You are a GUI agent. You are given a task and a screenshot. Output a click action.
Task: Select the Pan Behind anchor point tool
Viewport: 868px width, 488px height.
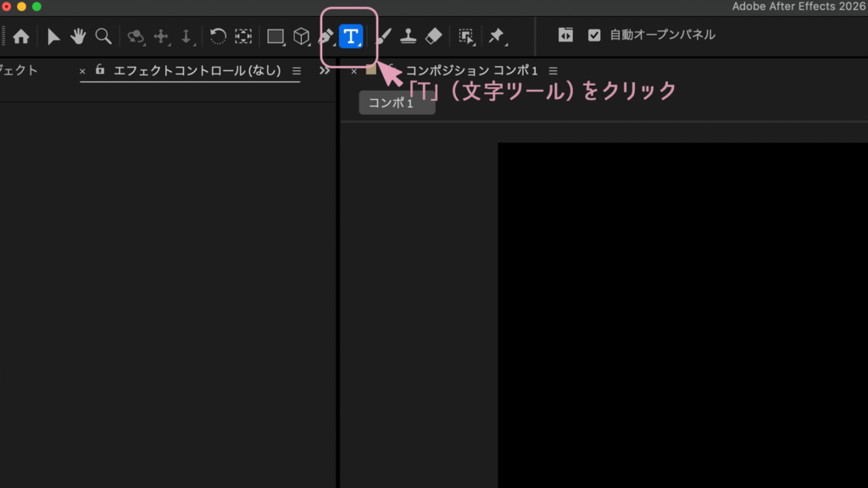[x=243, y=36]
